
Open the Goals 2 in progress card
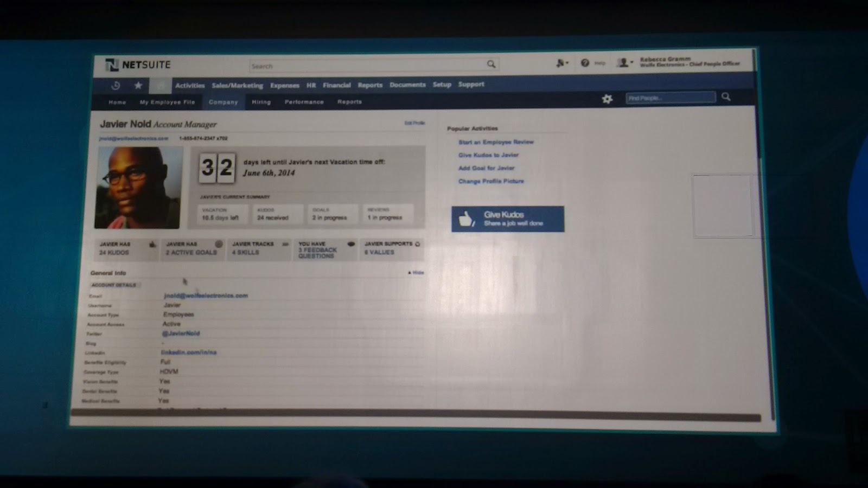pos(333,214)
